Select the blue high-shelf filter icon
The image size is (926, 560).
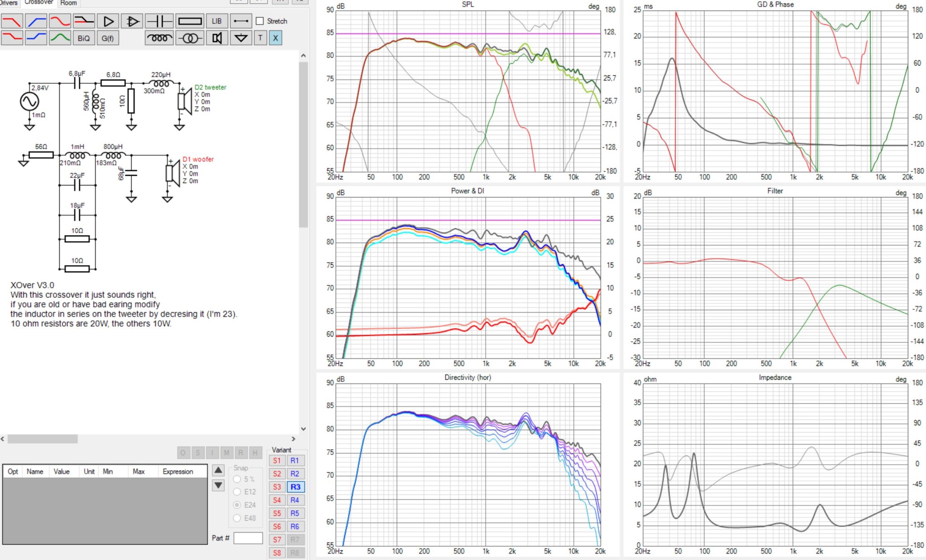pos(36,38)
